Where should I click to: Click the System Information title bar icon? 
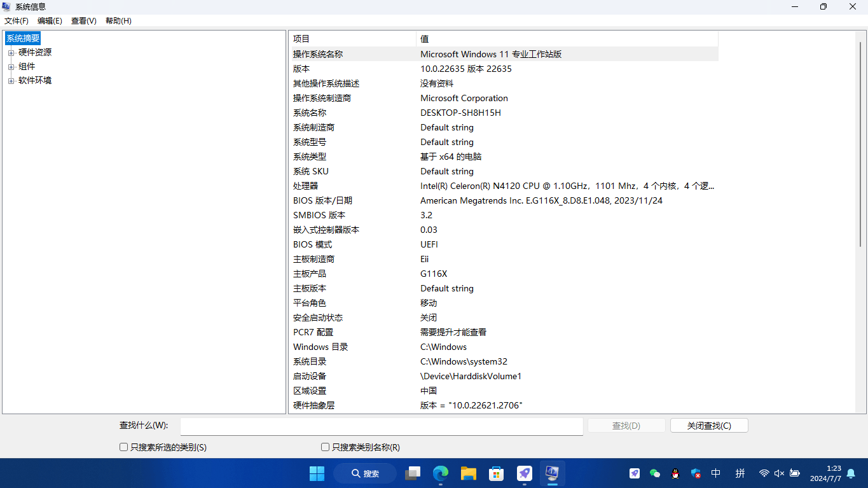pos(6,6)
